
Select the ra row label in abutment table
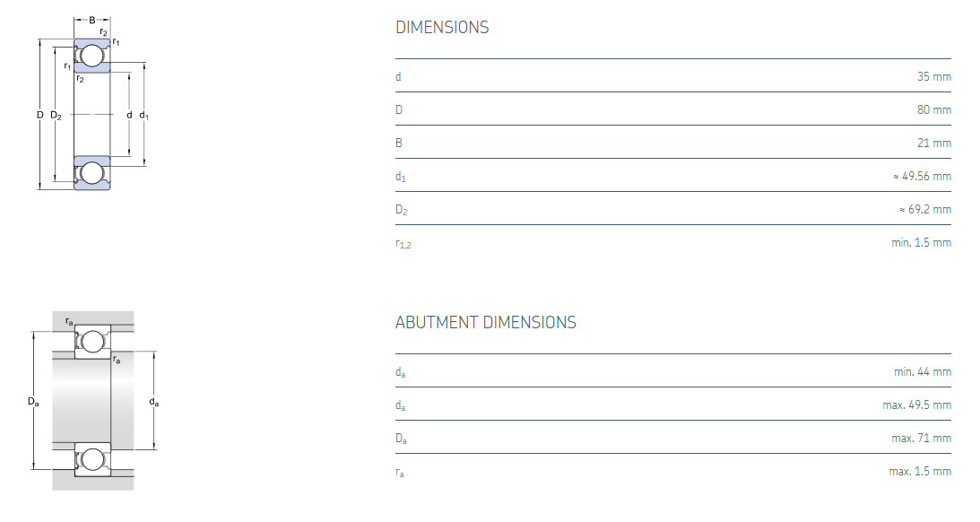point(400,473)
